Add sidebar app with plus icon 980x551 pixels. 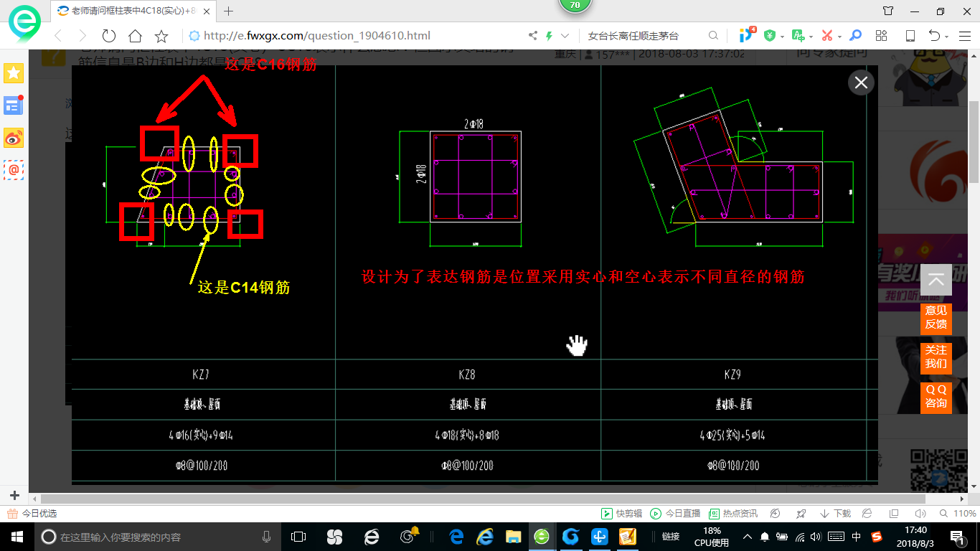pyautogui.click(x=14, y=496)
